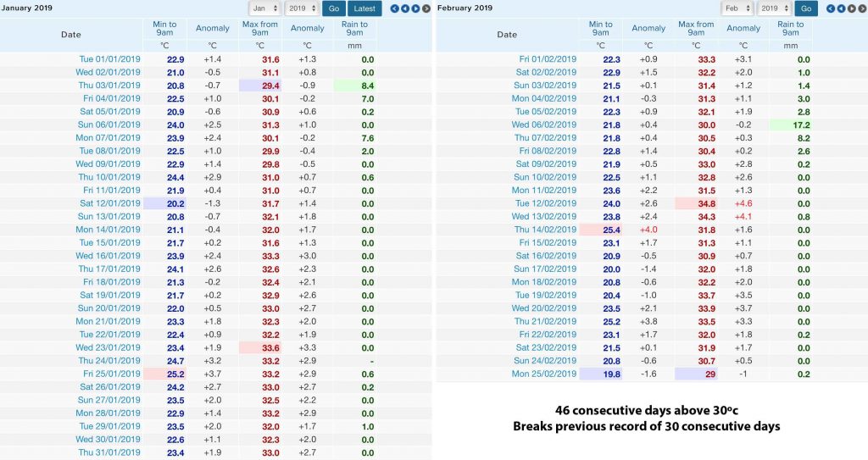Select highlighted max value 34.8
Viewport: 868px width, 460px height.
pyautogui.click(x=706, y=203)
